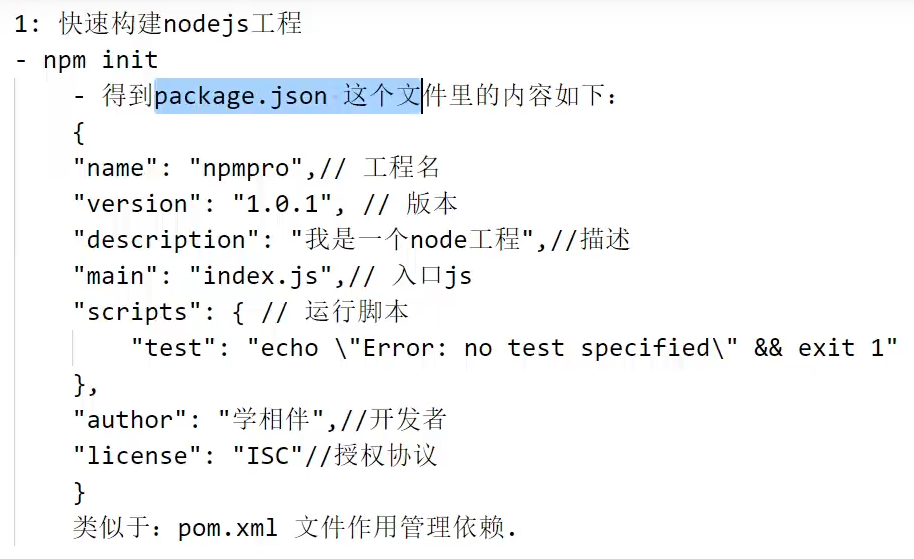Viewport: 914px width, 559px height.
Task: Click the highlighted "package.json" text
Action: (x=240, y=96)
